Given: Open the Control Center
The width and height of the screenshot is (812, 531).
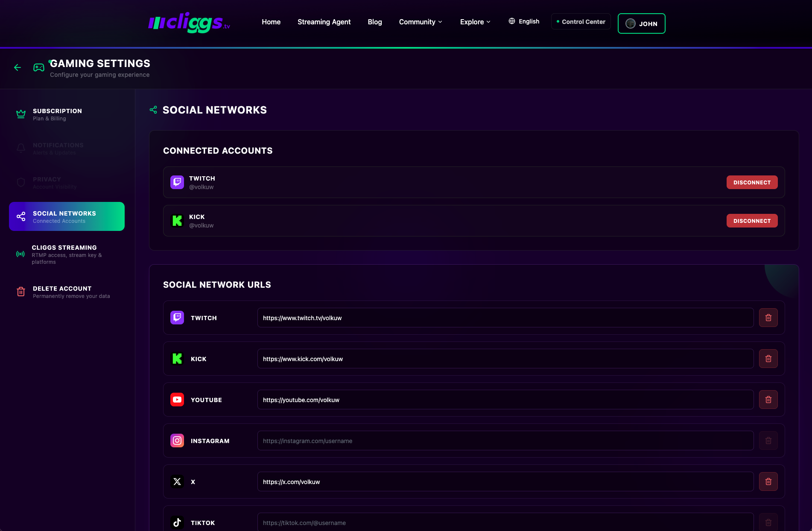Looking at the screenshot, I should [581, 21].
